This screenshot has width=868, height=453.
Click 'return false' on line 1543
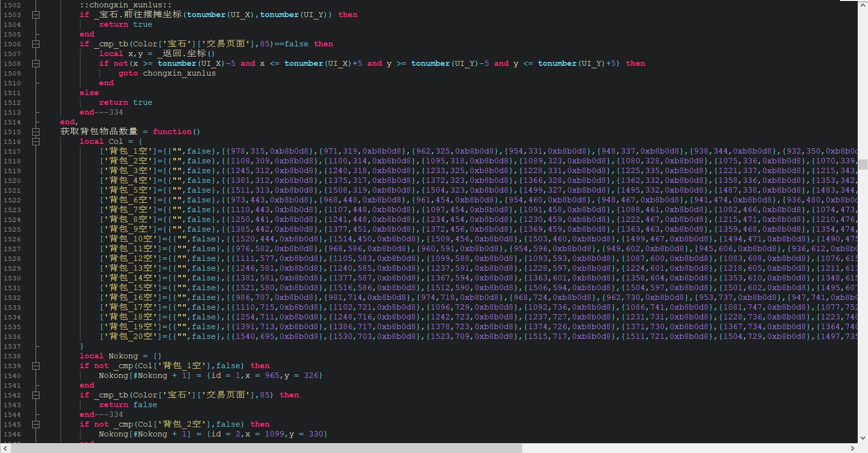[128, 405]
